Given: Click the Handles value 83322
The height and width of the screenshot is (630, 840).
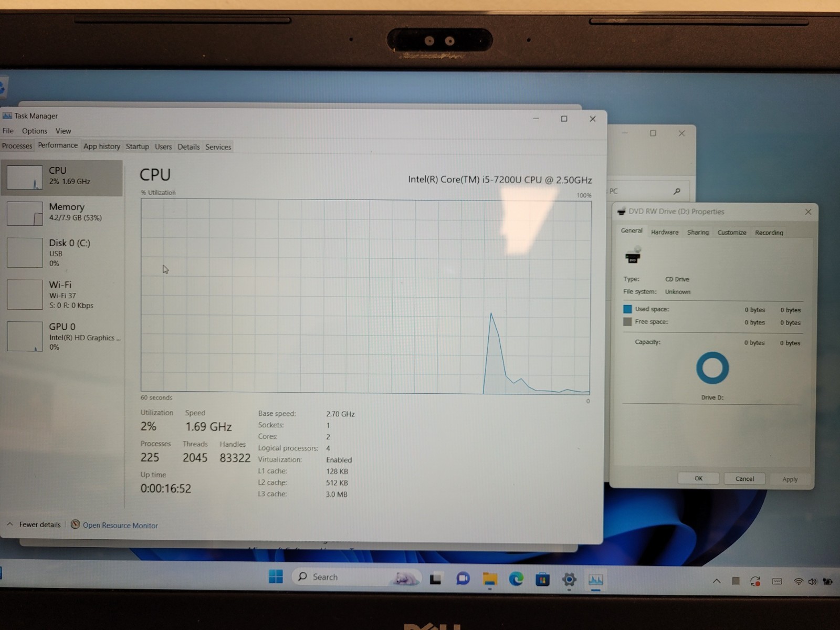Looking at the screenshot, I should tap(235, 458).
